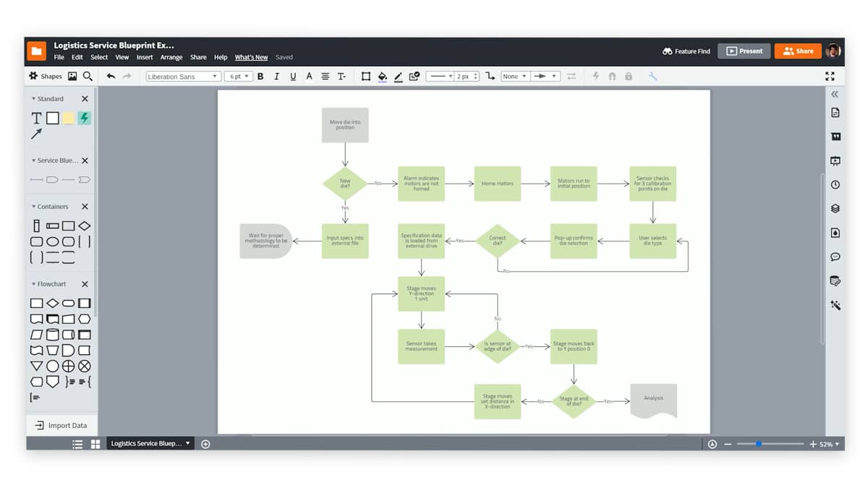Open the Liberation Sans font dropdown
The width and height of the screenshot is (868, 488).
(183, 76)
